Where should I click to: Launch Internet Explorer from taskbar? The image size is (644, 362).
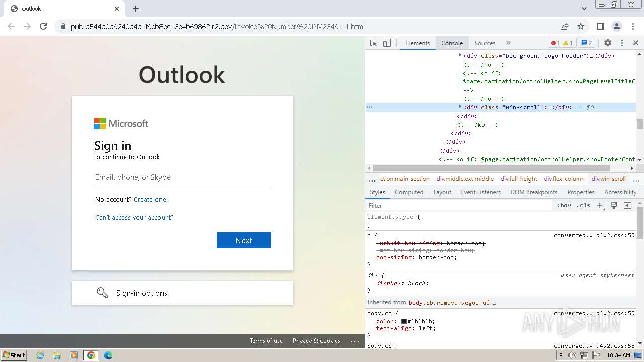(x=40, y=355)
